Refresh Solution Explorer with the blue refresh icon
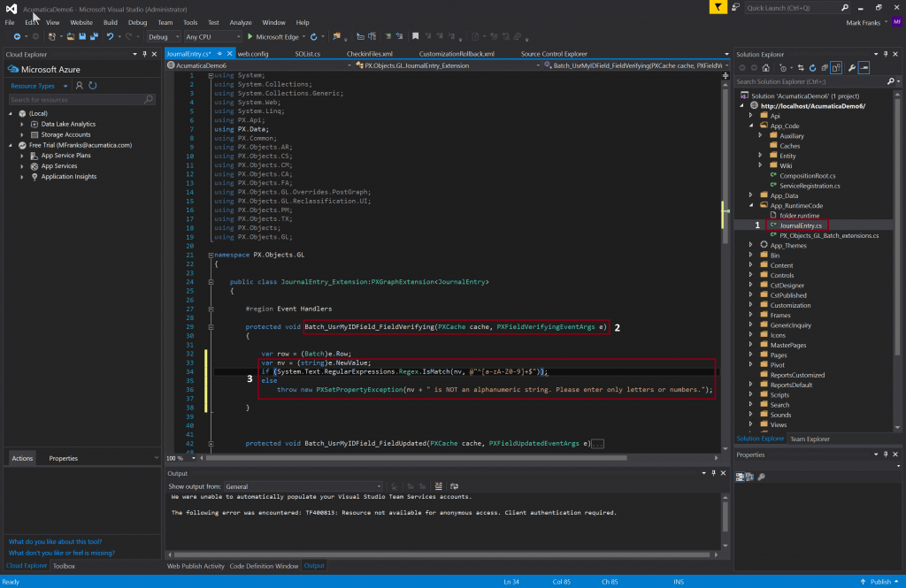Screen dimensions: 906x588 click(x=812, y=68)
